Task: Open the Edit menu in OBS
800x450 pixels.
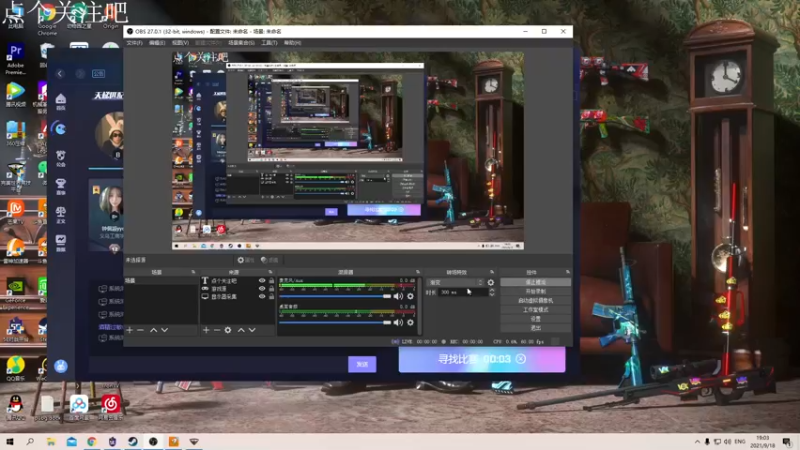Action: 157,43
